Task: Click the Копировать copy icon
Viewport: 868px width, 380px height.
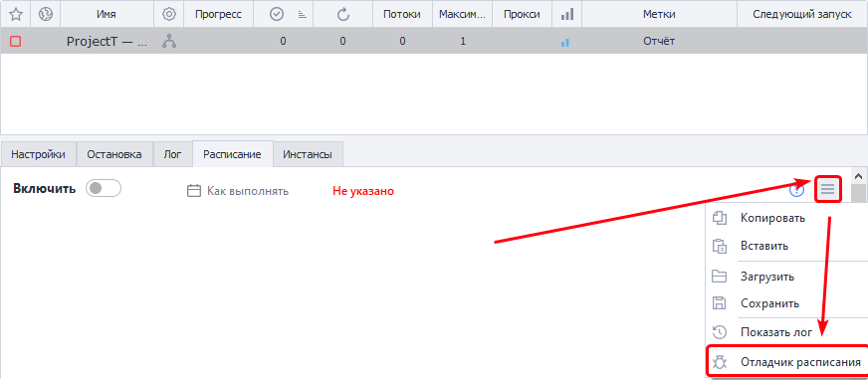Action: click(720, 218)
